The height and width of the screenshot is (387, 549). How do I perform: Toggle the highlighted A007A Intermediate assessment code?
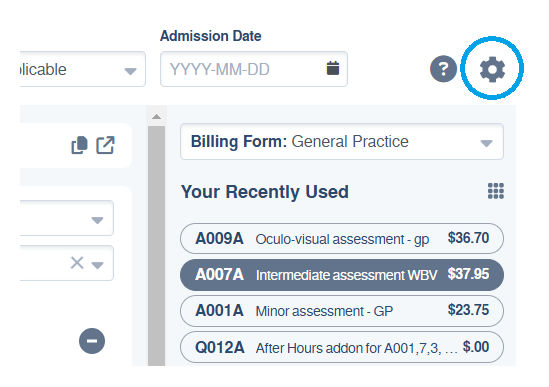[342, 275]
